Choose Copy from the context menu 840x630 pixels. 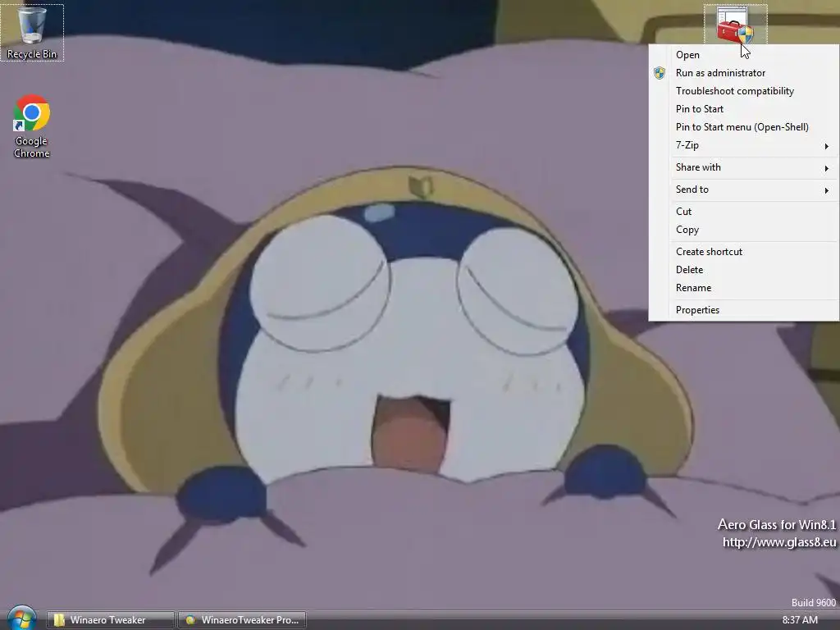tap(743, 230)
